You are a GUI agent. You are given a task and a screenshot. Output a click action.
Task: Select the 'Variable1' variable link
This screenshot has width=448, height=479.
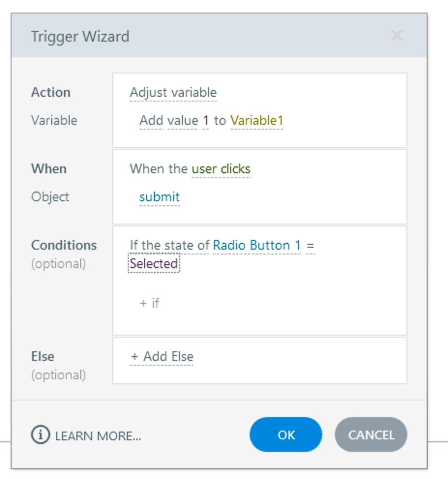pyautogui.click(x=256, y=120)
